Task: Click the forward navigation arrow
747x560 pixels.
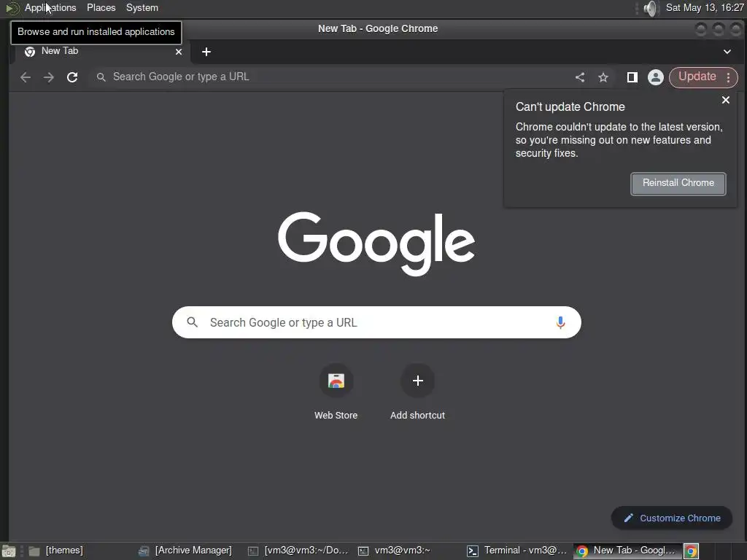Action: point(49,77)
